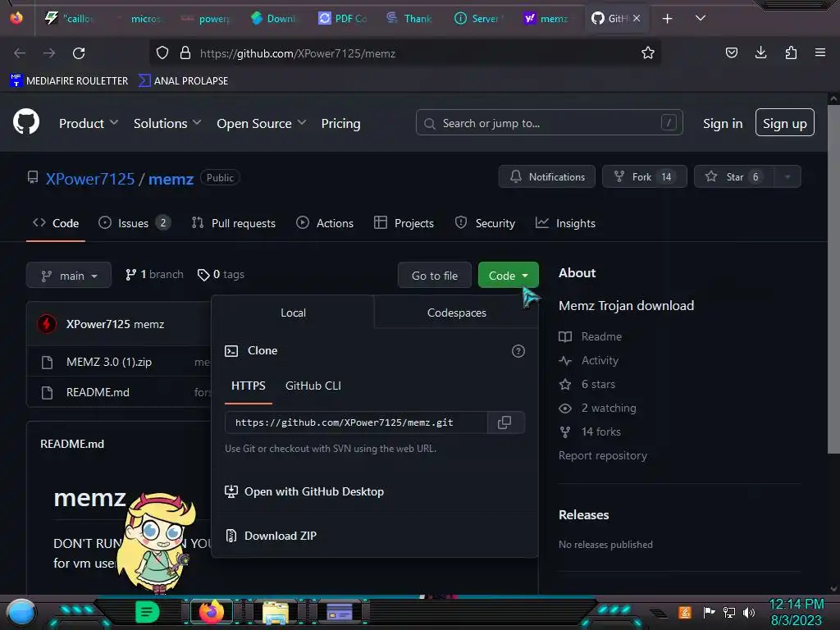Open the Firefox hamburger menu
The image size is (840, 630).
[x=820, y=52]
